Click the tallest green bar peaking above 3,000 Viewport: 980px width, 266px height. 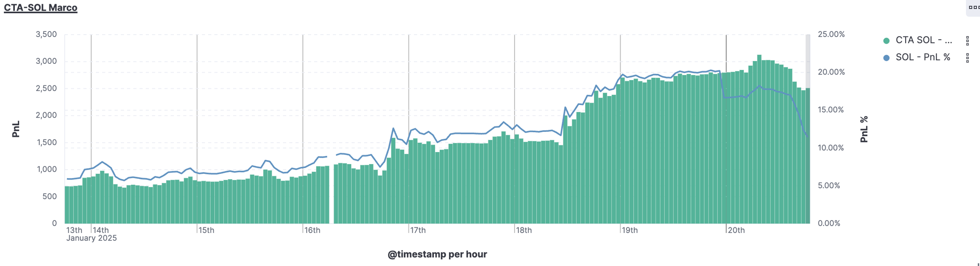click(x=759, y=140)
